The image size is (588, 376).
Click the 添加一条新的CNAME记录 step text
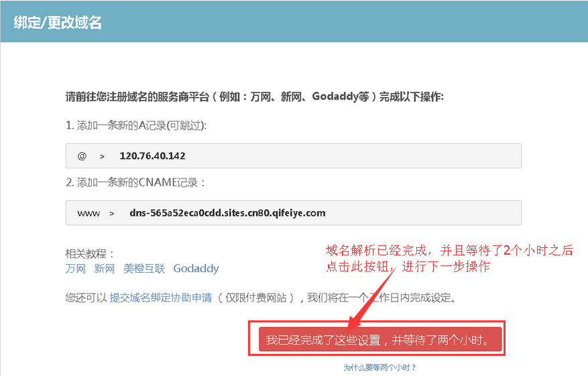pos(135,182)
